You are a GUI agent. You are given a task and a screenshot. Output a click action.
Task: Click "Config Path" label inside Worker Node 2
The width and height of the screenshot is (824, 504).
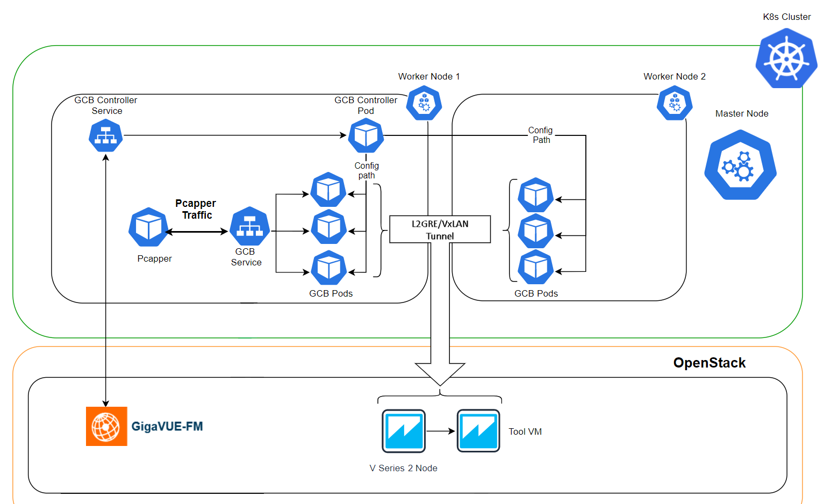tap(541, 135)
